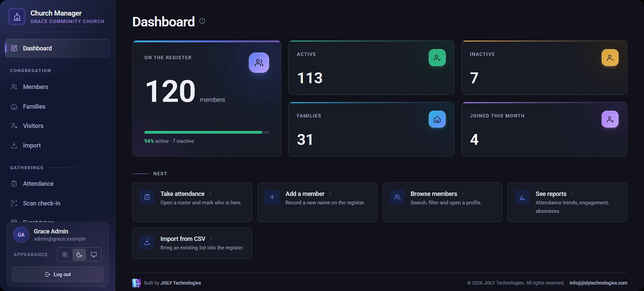The image size is (644, 291).
Task: Open Dashboard in the sidebar
Action: pyautogui.click(x=57, y=48)
